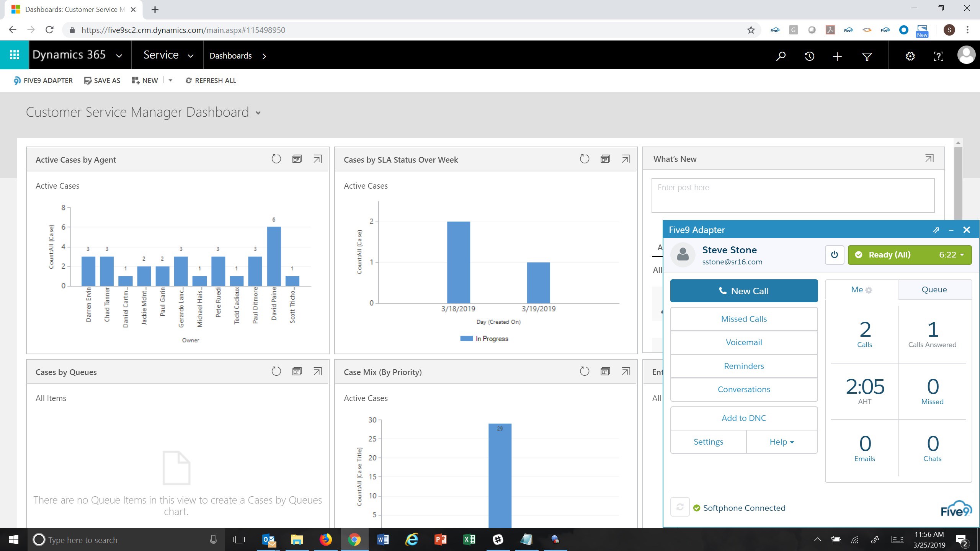980x551 pixels.
Task: Open the Dynamics 365 app launcher grid
Action: click(14, 55)
